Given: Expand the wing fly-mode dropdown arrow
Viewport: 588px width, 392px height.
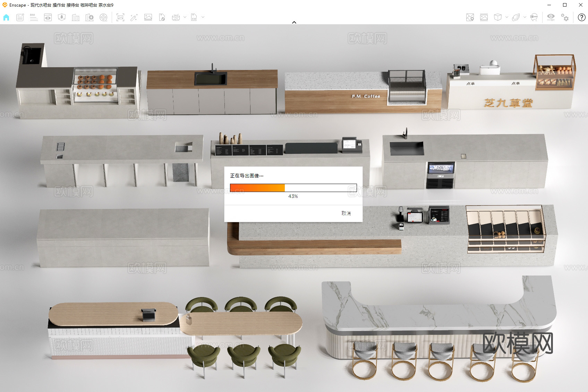Looking at the screenshot, I should coord(525,17).
